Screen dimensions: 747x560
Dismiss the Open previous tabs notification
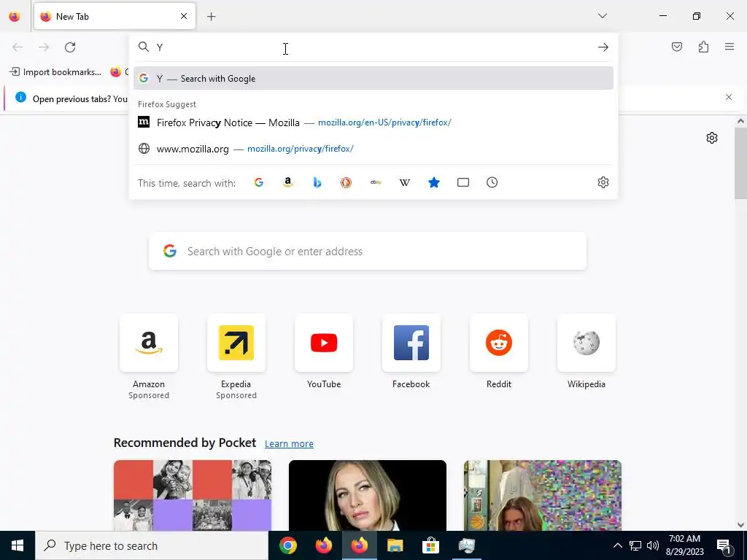[729, 97]
